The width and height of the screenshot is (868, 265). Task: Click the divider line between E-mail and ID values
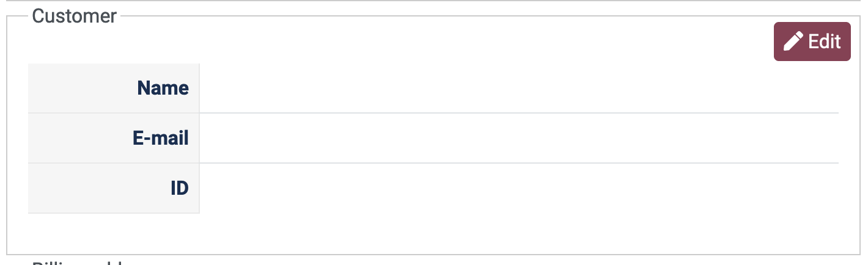(x=518, y=163)
